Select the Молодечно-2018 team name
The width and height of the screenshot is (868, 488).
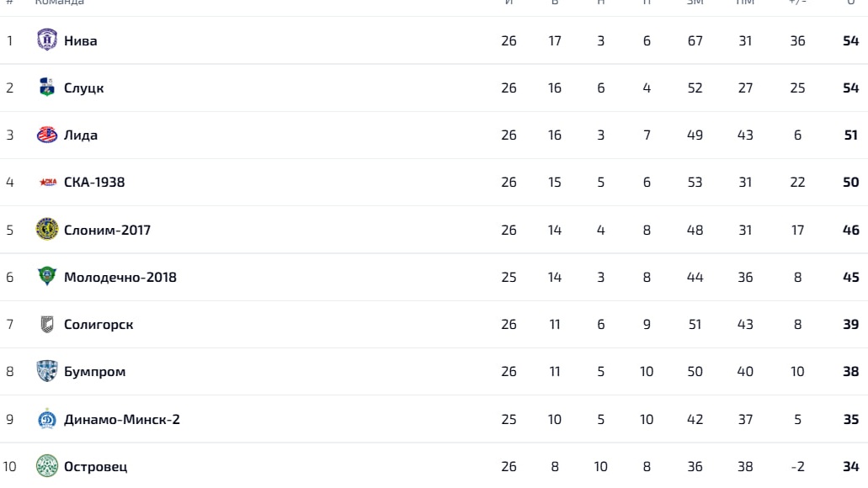point(120,277)
